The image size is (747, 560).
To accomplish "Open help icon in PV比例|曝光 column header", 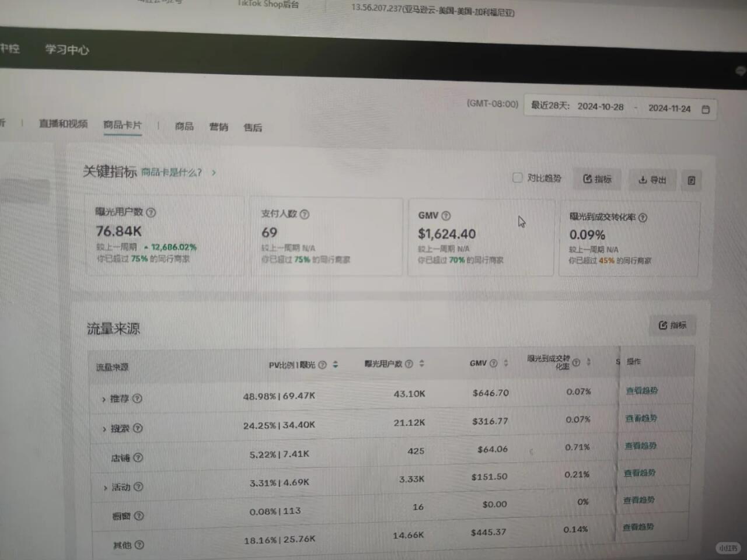I will (x=322, y=365).
